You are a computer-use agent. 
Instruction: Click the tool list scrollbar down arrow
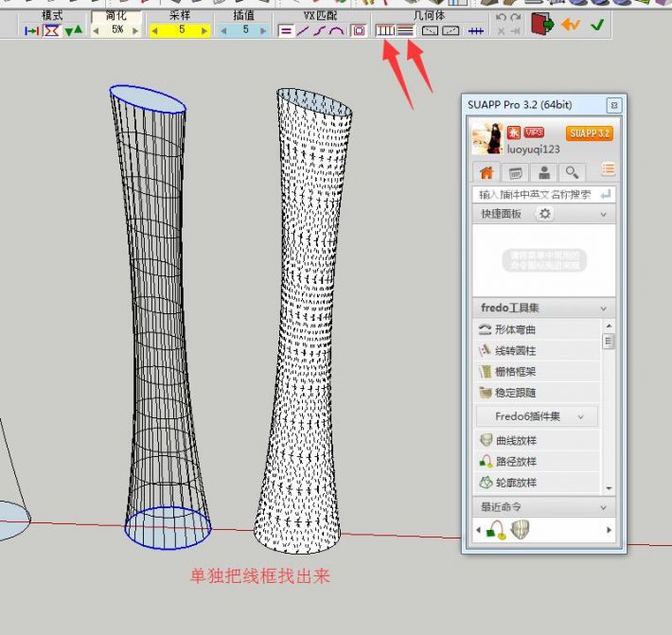pos(609,488)
